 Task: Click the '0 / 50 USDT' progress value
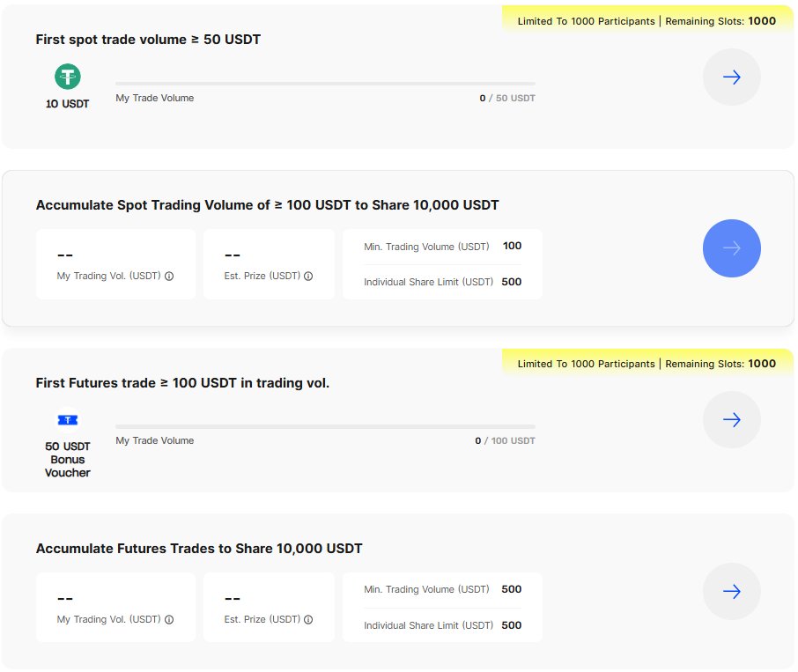pos(507,98)
